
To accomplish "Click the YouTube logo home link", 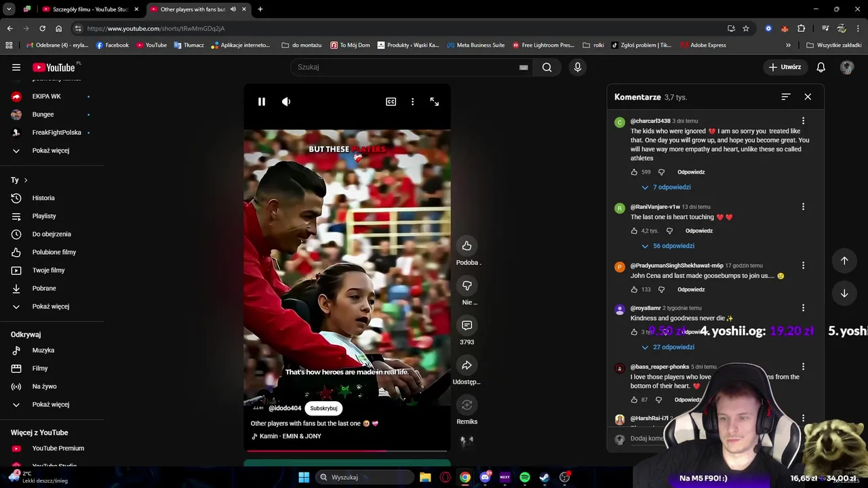I will (54, 67).
